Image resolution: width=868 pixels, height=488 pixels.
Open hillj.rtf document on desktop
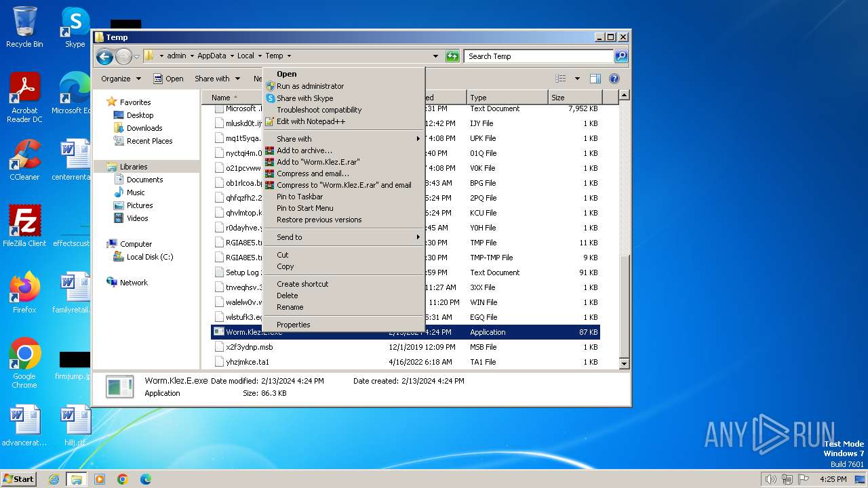point(75,426)
